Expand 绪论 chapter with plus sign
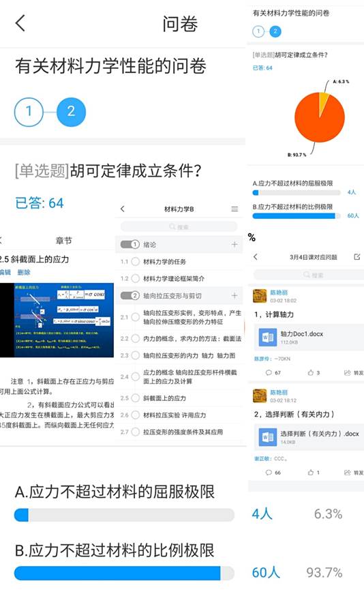This screenshot has height=611, width=364. 234,244
